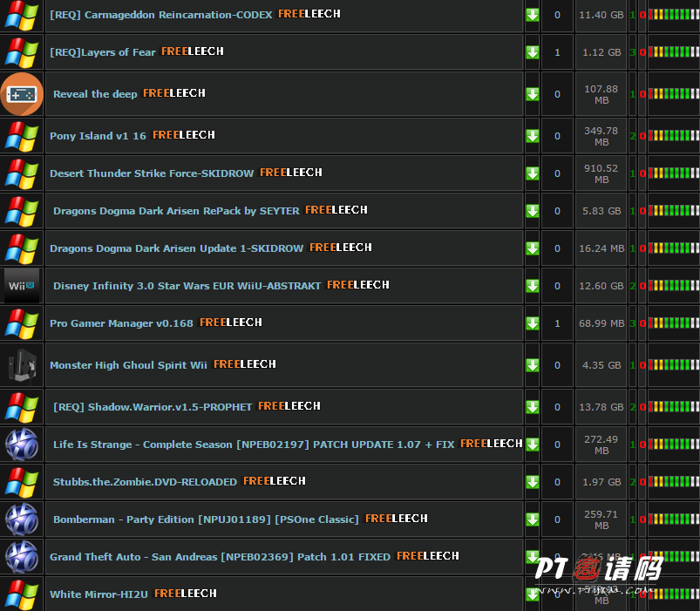The height and width of the screenshot is (611, 700).
Task: Download Dragons Dogma RePack by SEYTER arrow
Action: point(532,211)
